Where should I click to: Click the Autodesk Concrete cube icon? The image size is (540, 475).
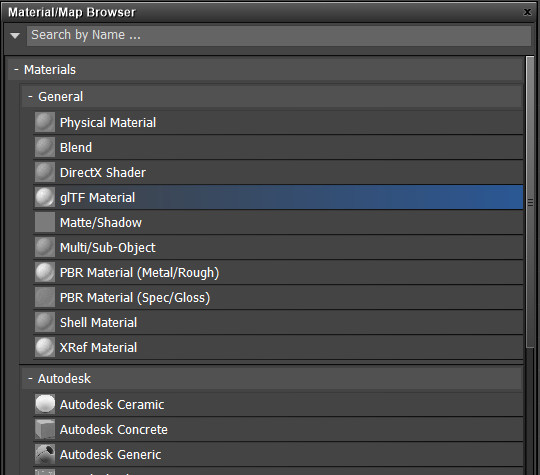pos(45,429)
